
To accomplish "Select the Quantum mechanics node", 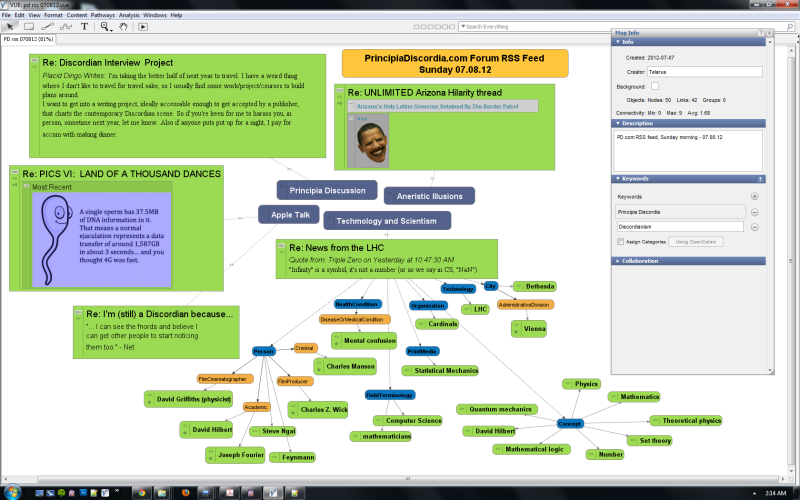I will point(496,409).
